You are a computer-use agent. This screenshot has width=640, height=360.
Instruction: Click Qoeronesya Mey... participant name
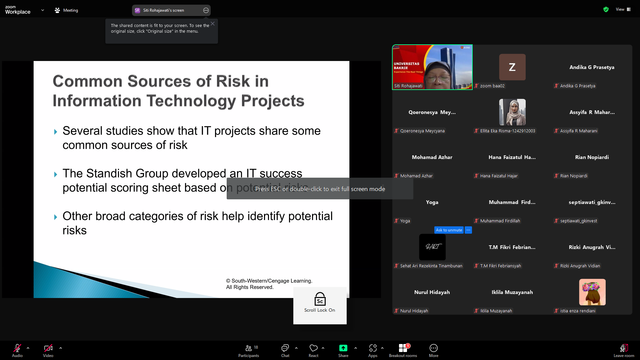pos(432,112)
